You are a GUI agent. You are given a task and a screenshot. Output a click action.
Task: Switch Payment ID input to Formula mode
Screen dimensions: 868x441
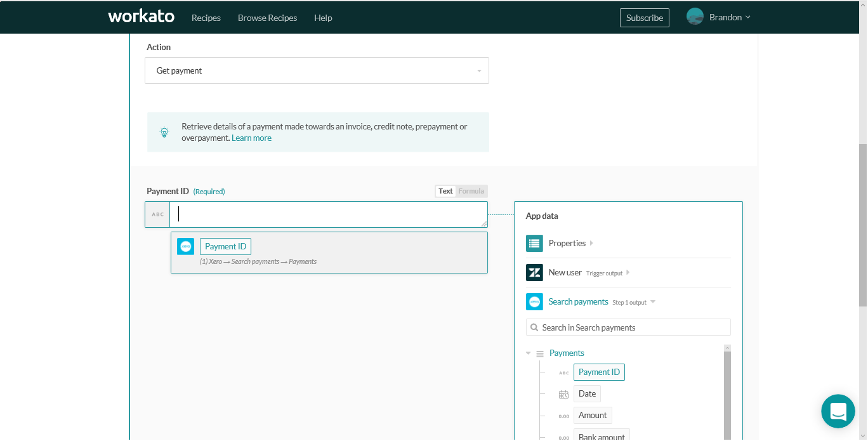[471, 191]
